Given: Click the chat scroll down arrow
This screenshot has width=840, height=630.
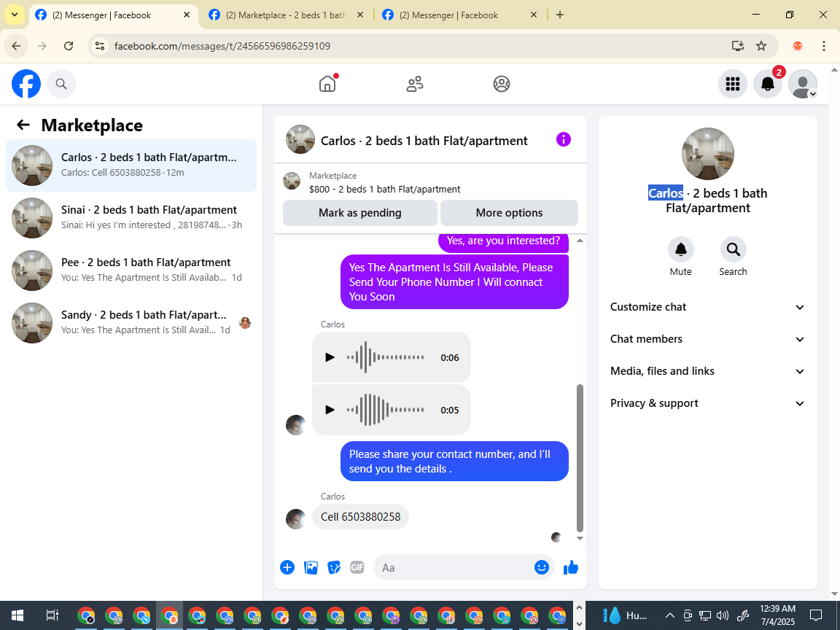Looking at the screenshot, I should pos(580,538).
